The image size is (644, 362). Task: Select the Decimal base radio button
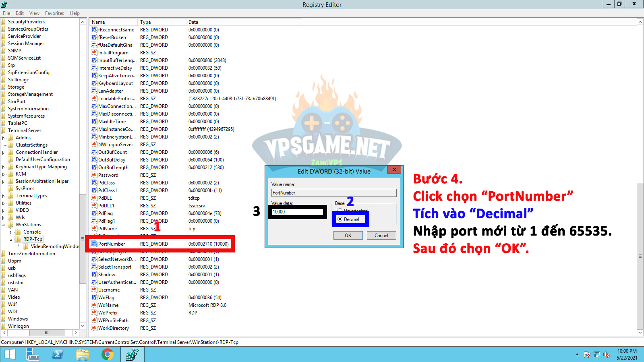[x=340, y=219]
